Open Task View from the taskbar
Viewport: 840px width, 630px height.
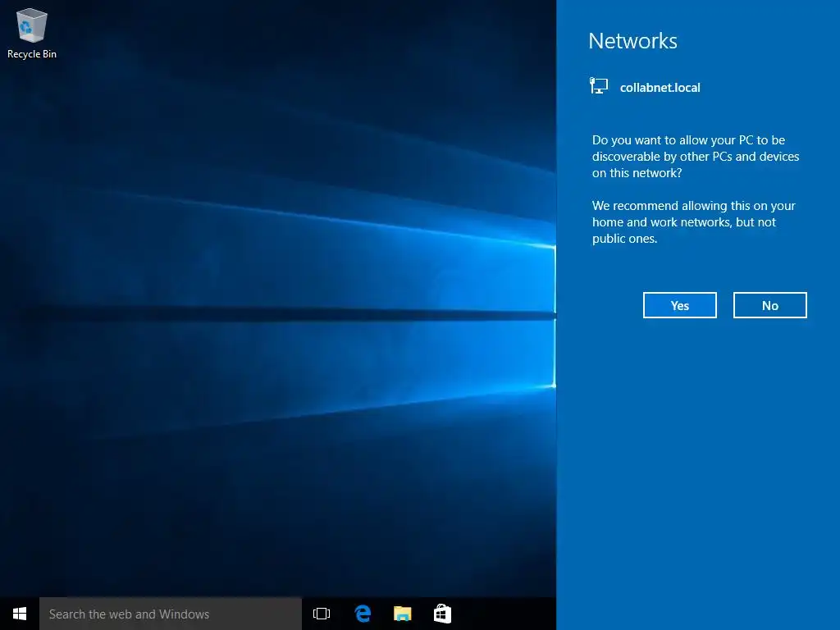[322, 614]
